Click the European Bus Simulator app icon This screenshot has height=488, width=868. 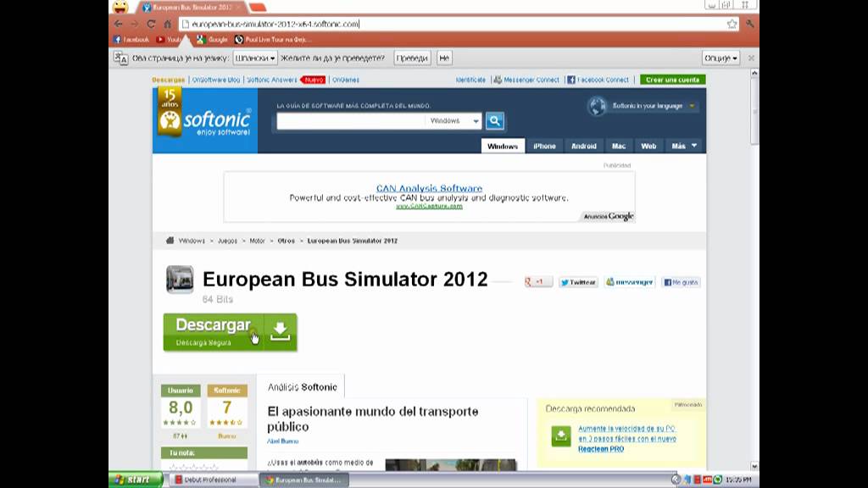180,279
